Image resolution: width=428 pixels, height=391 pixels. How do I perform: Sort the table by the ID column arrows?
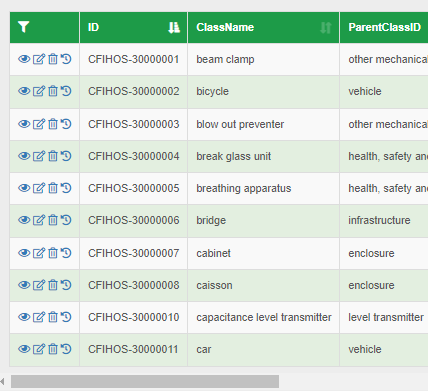(174, 27)
